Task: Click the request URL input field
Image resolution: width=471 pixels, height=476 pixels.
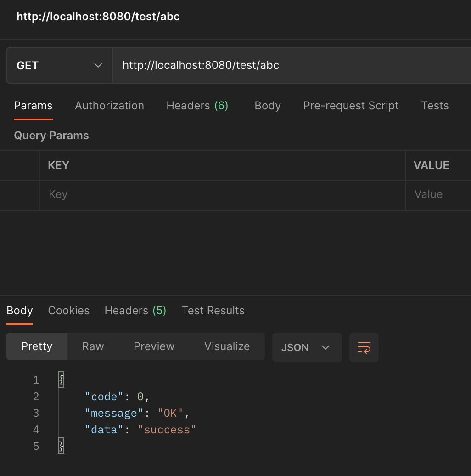Action: click(289, 66)
